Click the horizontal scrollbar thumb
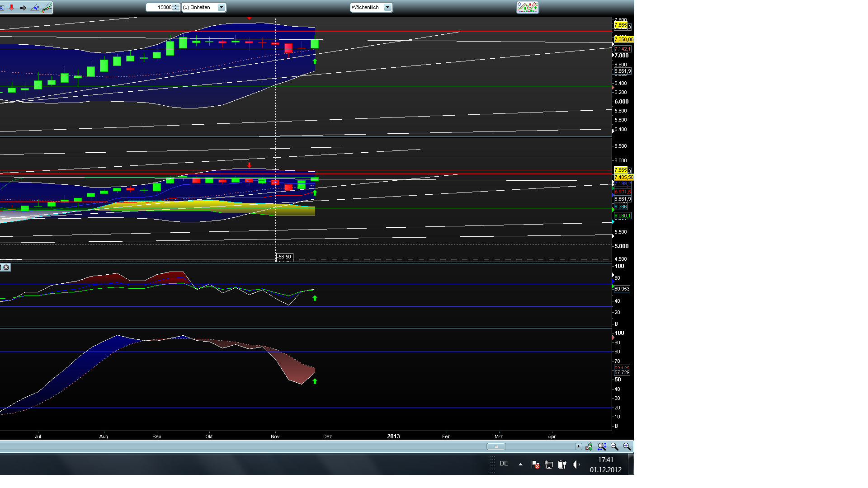 tap(496, 446)
